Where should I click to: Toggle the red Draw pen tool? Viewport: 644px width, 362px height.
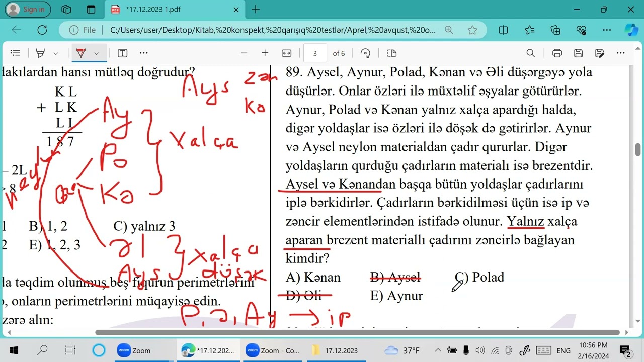(81, 53)
